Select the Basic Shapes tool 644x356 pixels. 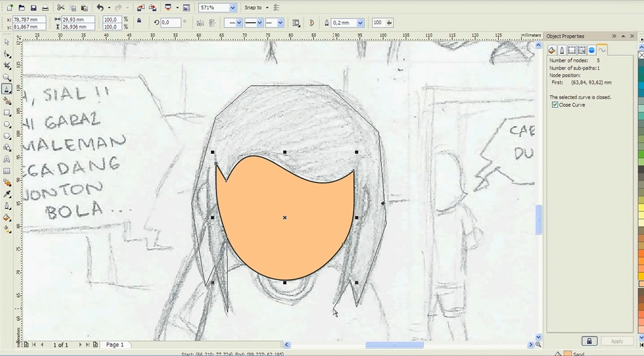(7, 147)
